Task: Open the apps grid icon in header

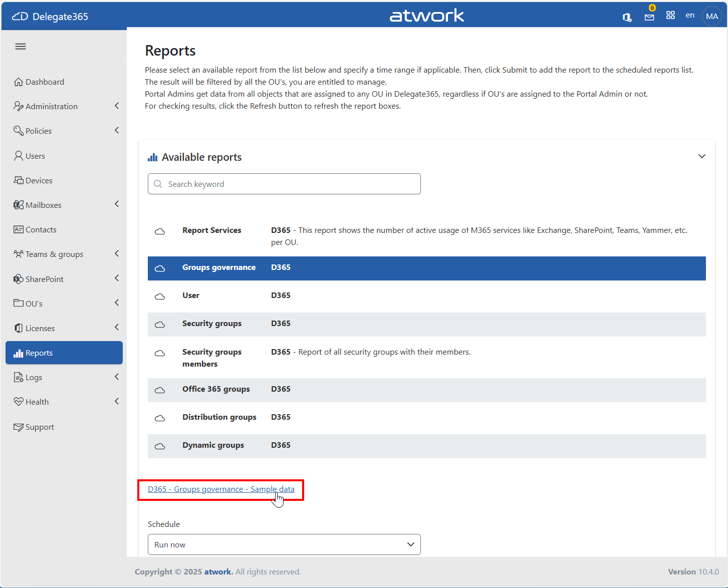Action: pyautogui.click(x=670, y=16)
